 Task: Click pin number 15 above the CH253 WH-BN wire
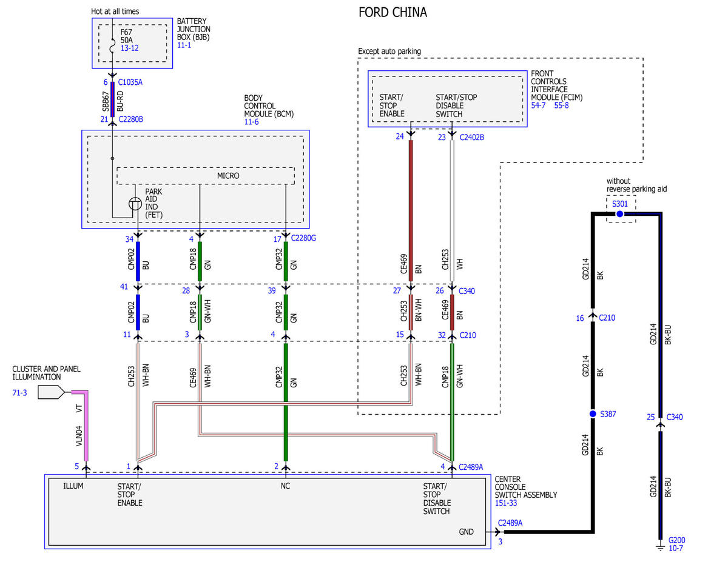[400, 334]
